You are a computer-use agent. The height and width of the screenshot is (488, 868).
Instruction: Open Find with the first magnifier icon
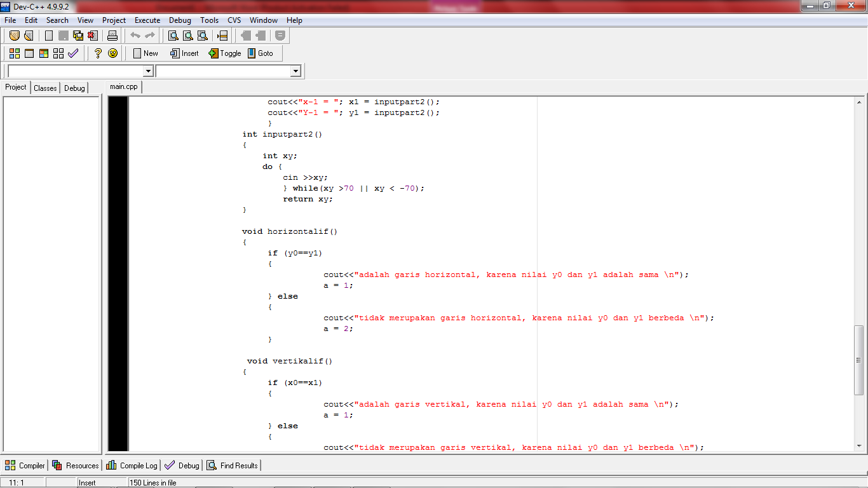click(173, 36)
